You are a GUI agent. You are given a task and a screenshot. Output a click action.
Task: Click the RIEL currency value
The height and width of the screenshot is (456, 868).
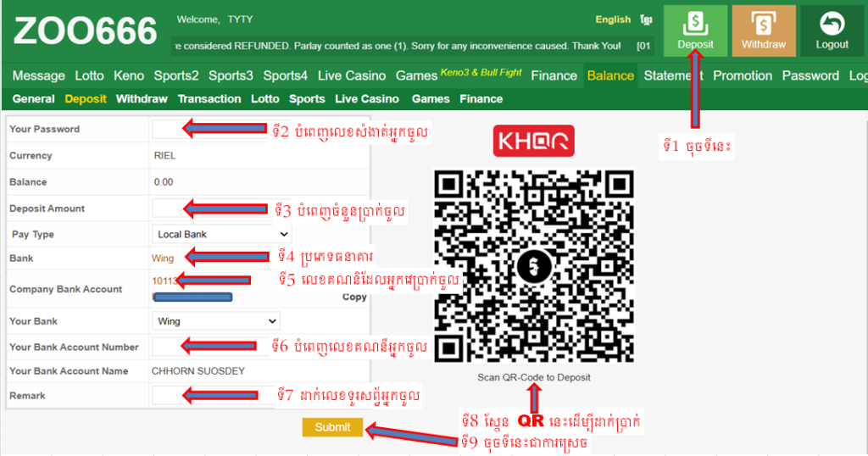(x=165, y=155)
